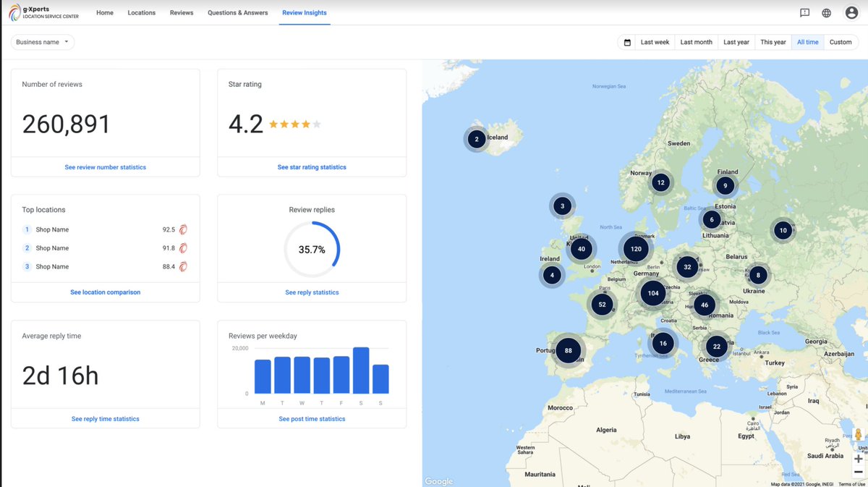Click score icon beside 92.5
The image size is (868, 487).
click(x=184, y=229)
